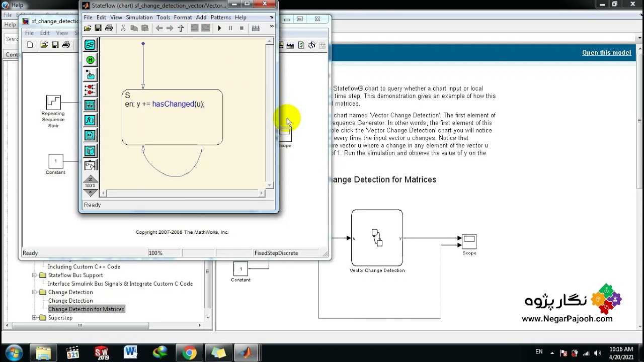Collapse Stateflow Bus Support folder
Viewport: 644px width, 362px height.
tap(35, 275)
